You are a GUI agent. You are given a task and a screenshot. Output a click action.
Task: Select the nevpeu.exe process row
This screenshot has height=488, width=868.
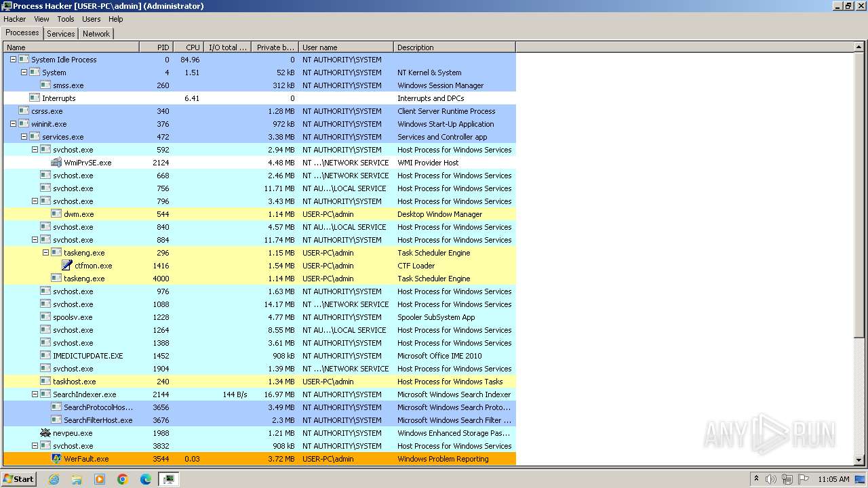(x=260, y=433)
